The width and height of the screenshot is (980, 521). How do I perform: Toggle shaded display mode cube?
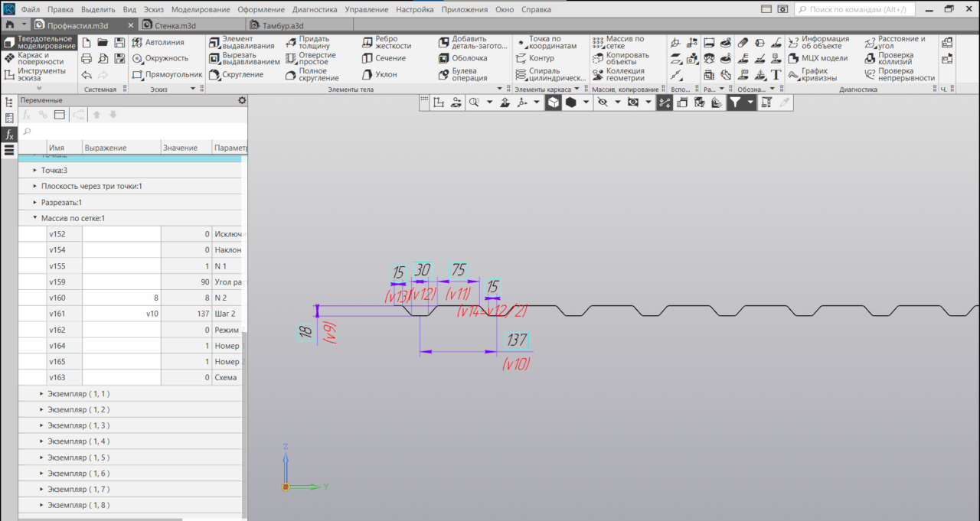[x=553, y=103]
